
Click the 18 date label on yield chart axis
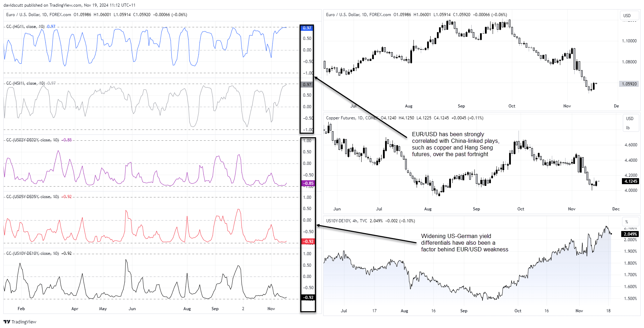tap(608, 311)
